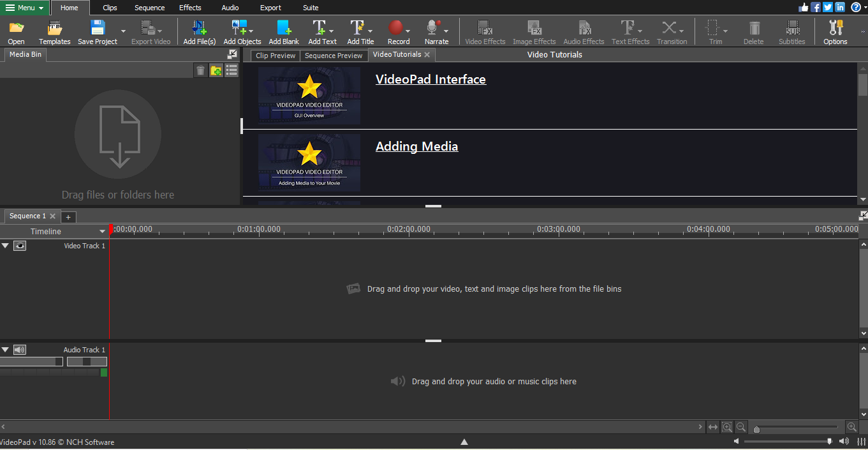Viewport: 868px width, 450px height.
Task: Open the Add Text dropdown arrow
Action: coord(331,31)
